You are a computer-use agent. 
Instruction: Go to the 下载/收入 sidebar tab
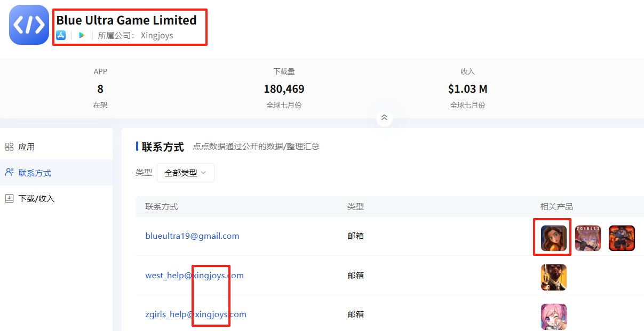[x=56, y=198]
